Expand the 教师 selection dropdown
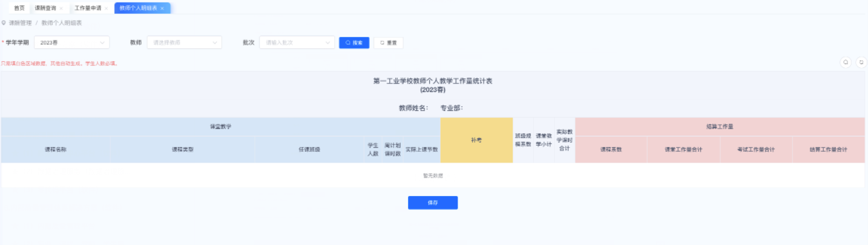Image resolution: width=868 pixels, height=245 pixels. pos(184,43)
